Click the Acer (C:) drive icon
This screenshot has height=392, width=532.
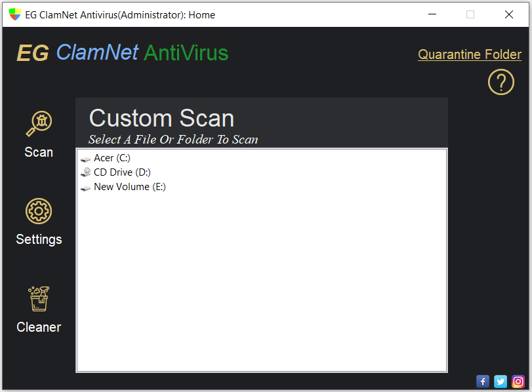pos(85,159)
